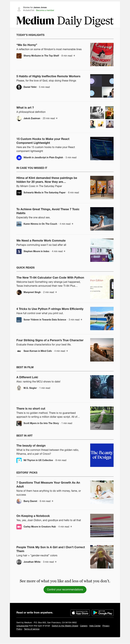Open 7 Questions That Measure Your Growth title
130x644 pixels.
pos(48,484)
